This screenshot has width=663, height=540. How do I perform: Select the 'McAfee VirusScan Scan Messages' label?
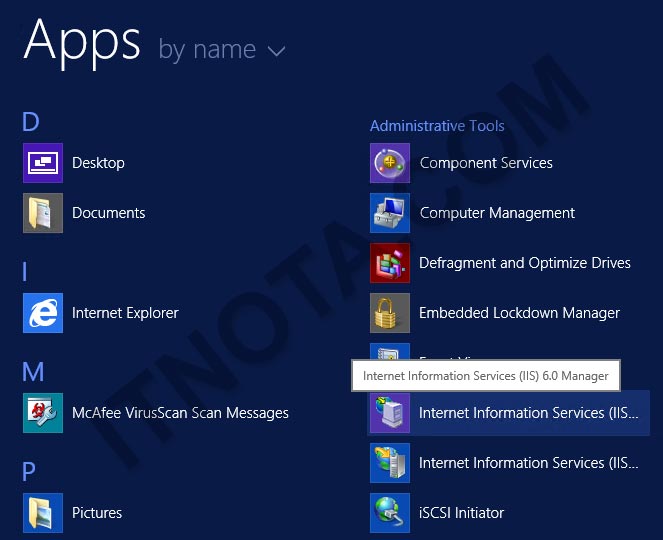(180, 413)
